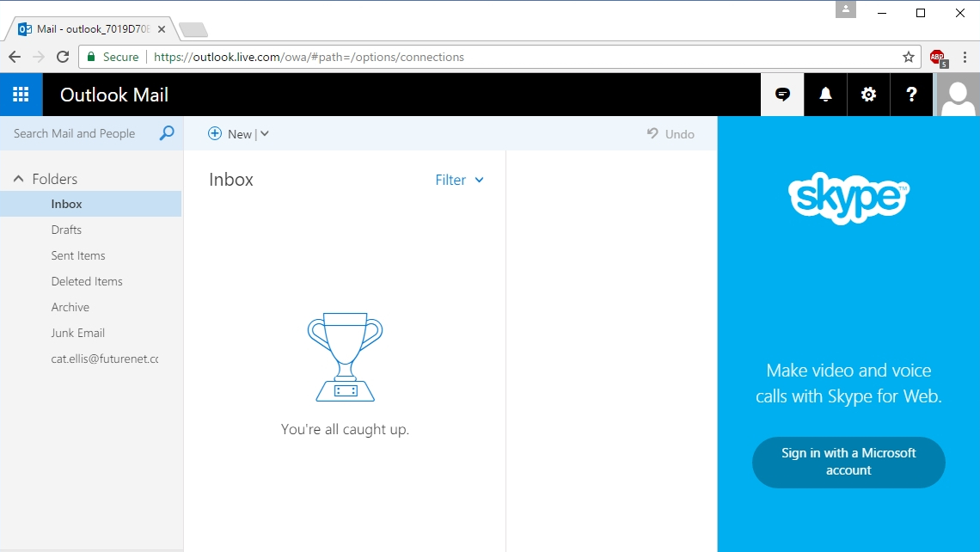Reload the page with refresh icon
This screenshot has height=552, width=980.
click(63, 57)
